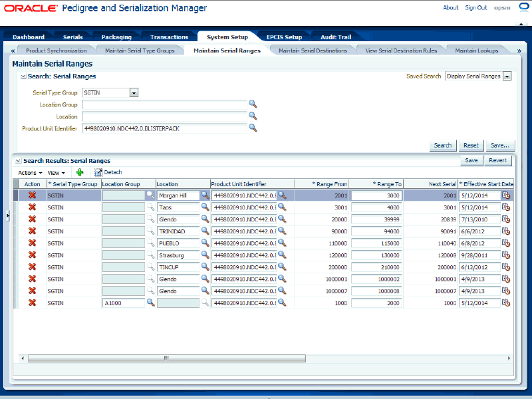
Task: Open the Actions menu
Action: 30,173
